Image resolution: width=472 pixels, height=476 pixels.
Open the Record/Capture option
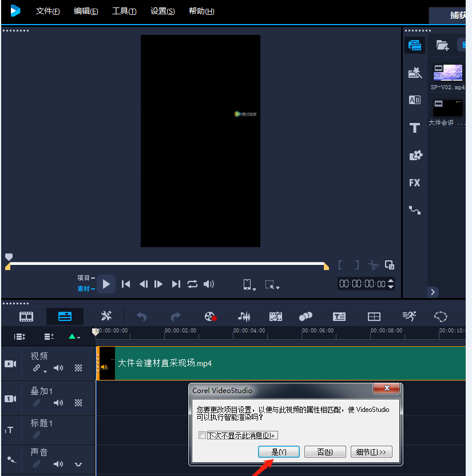[211, 316]
